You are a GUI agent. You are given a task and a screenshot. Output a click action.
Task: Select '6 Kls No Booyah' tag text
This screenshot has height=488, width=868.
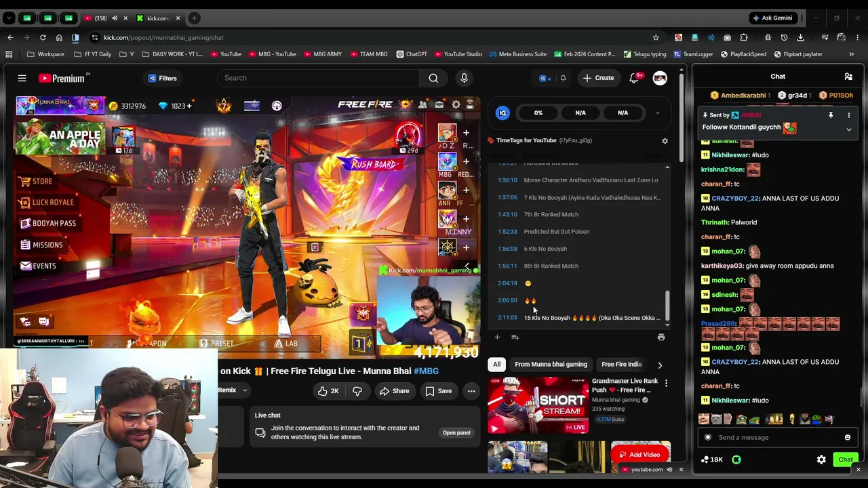(x=545, y=249)
